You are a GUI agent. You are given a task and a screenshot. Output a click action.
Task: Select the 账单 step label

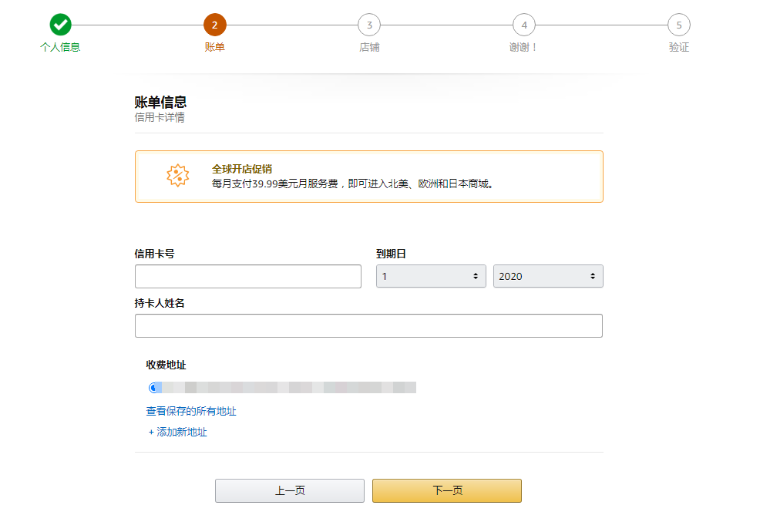tap(215, 47)
